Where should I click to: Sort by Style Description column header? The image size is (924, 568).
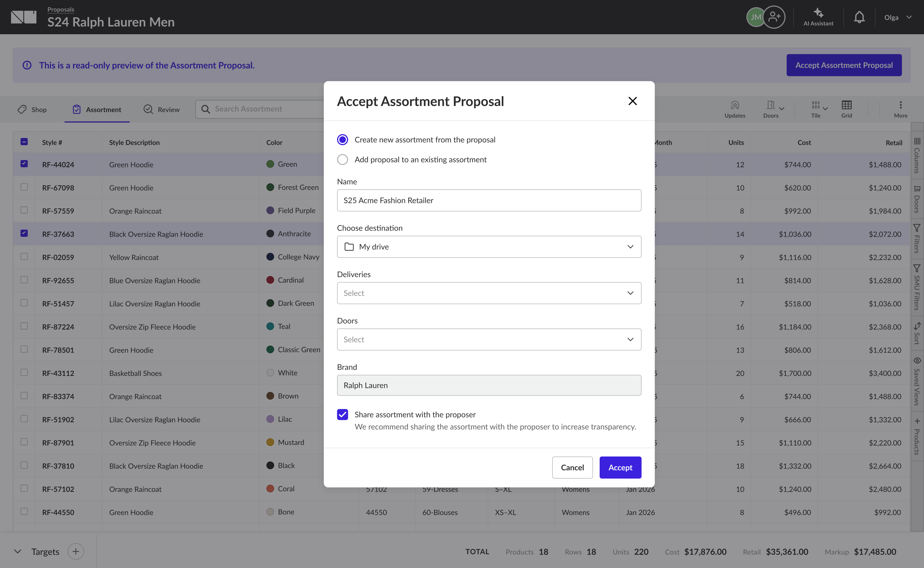click(134, 142)
